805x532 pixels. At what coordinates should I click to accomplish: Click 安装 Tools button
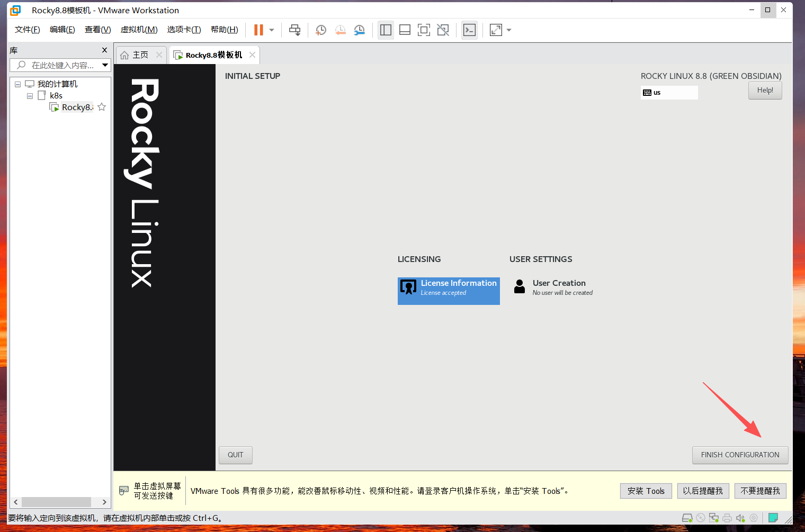[646, 491]
